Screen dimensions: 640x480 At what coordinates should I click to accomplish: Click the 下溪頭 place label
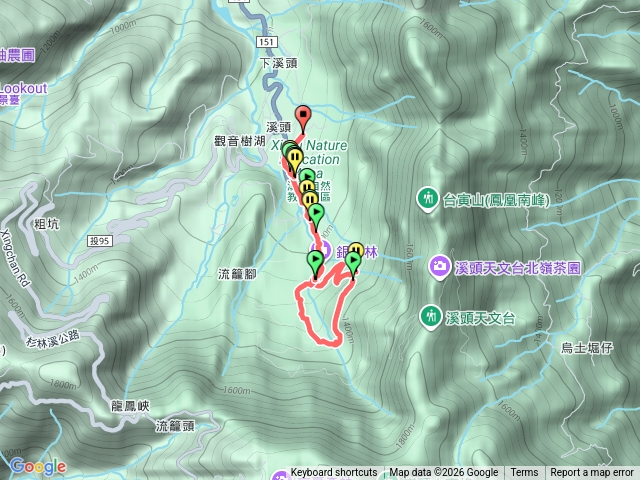tap(279, 63)
